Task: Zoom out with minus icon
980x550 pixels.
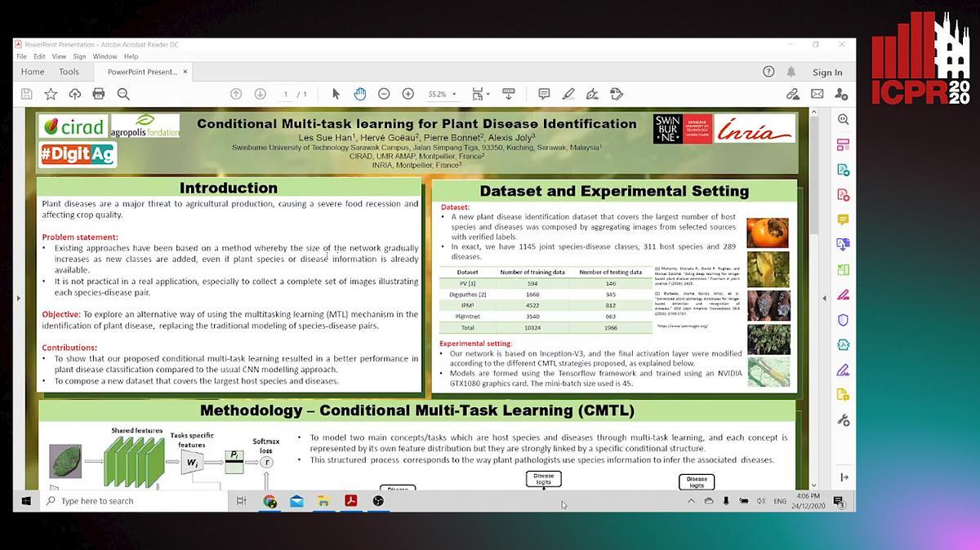Action: tap(384, 94)
